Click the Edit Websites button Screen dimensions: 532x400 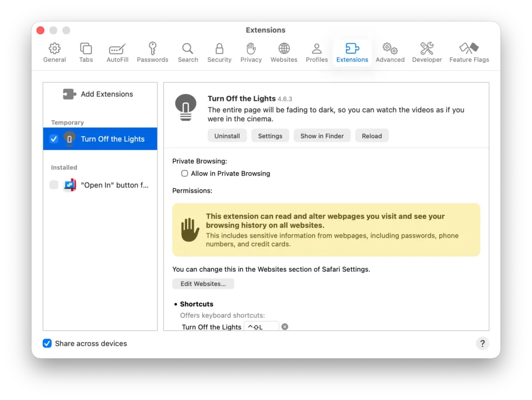(x=203, y=283)
